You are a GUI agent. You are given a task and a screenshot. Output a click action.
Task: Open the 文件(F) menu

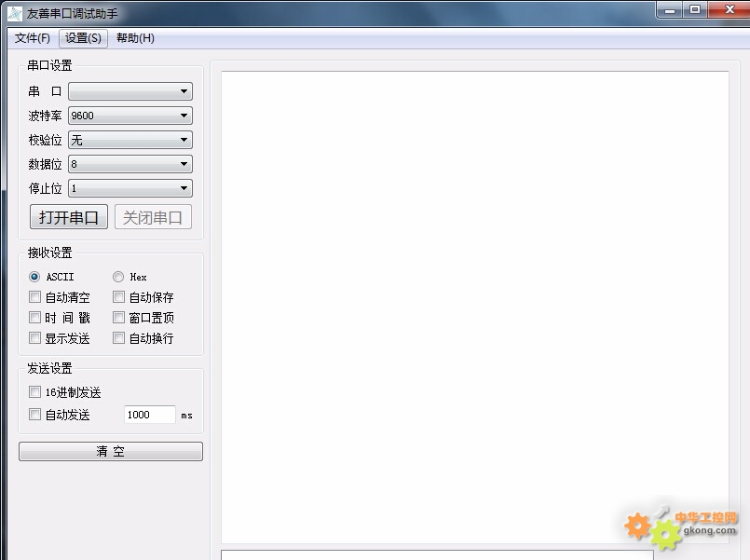coord(32,38)
